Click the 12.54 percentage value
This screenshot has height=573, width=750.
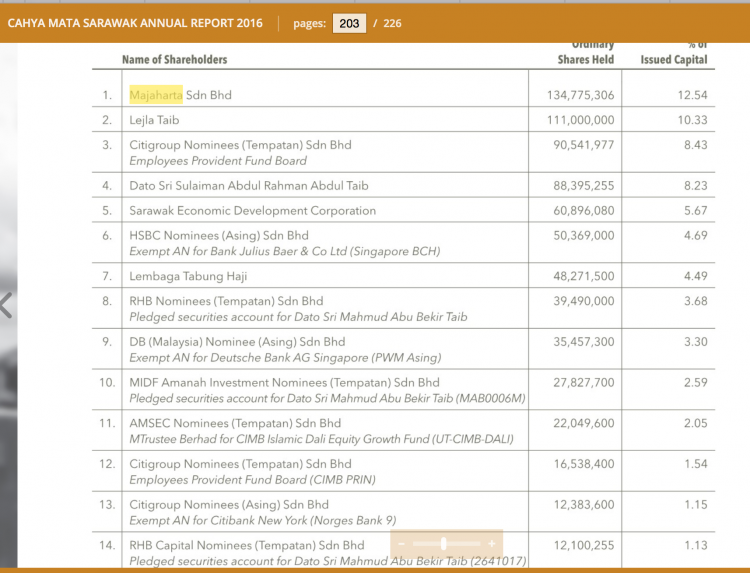tap(692, 95)
